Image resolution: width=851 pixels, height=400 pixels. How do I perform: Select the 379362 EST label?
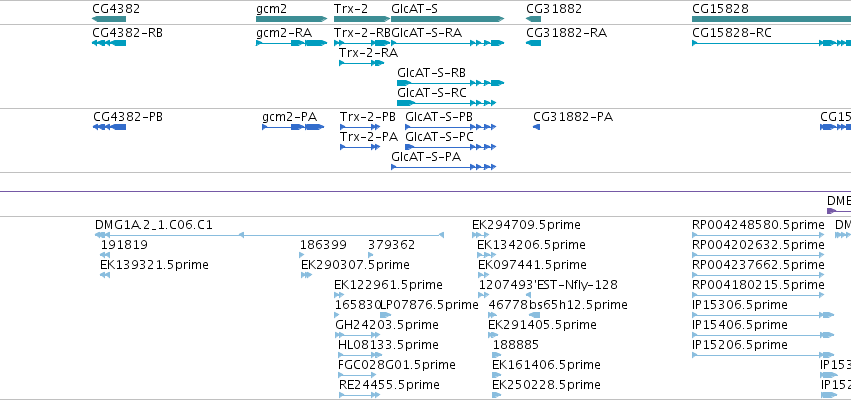(x=391, y=245)
